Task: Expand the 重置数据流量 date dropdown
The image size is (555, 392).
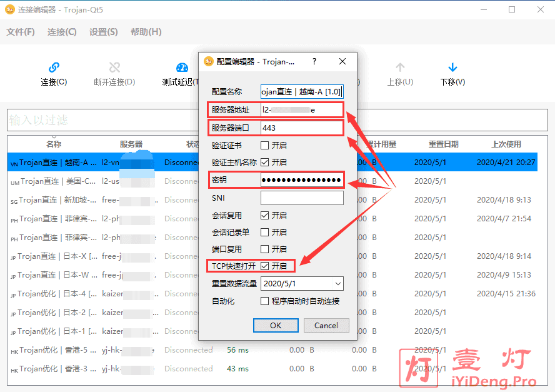Action: (x=338, y=284)
